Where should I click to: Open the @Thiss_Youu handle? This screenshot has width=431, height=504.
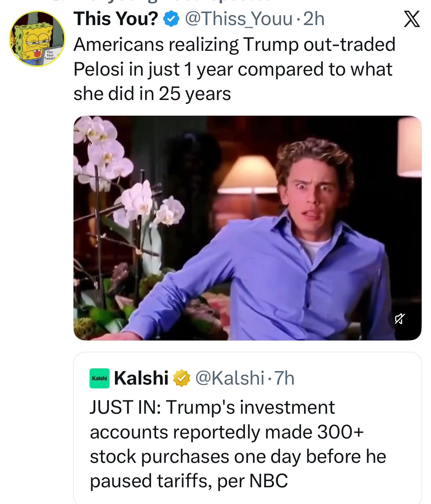239,19
